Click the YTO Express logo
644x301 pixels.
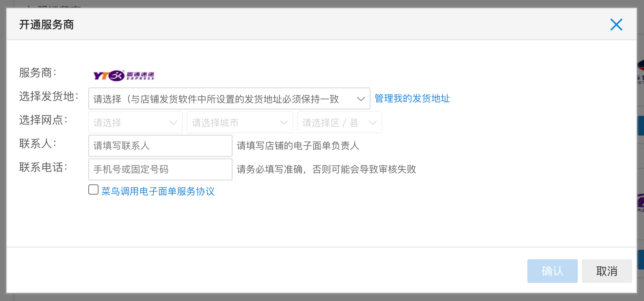123,75
